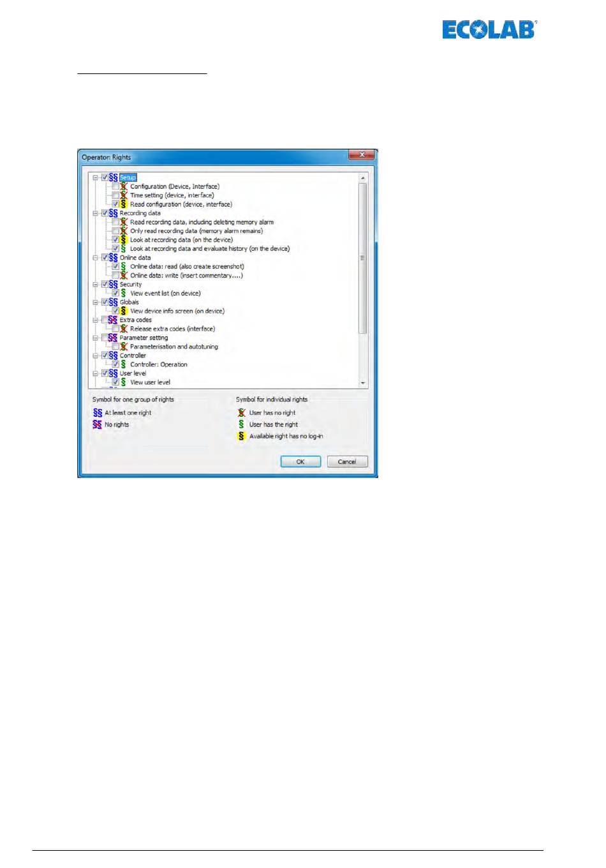Click the Setup group rights icon

pos(113,177)
